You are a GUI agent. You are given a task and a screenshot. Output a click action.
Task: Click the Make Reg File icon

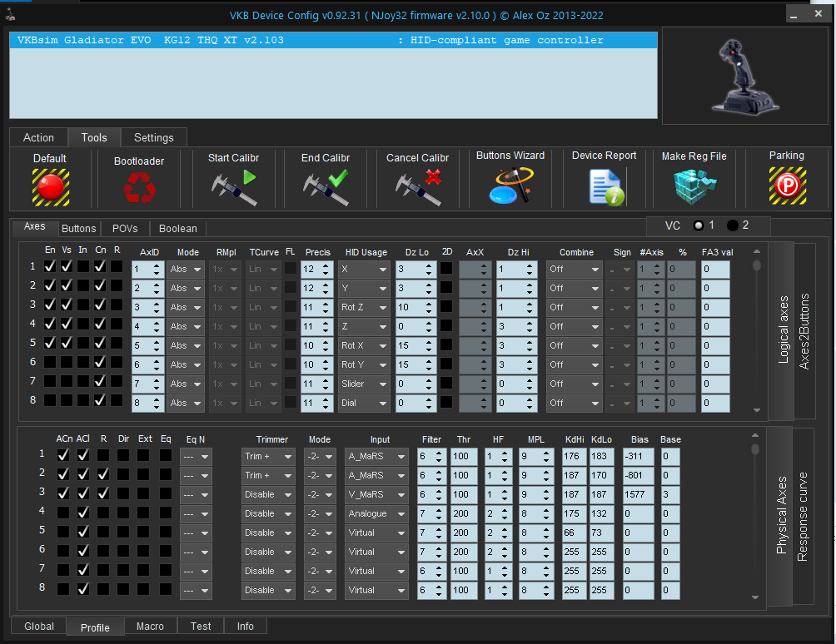pos(694,186)
